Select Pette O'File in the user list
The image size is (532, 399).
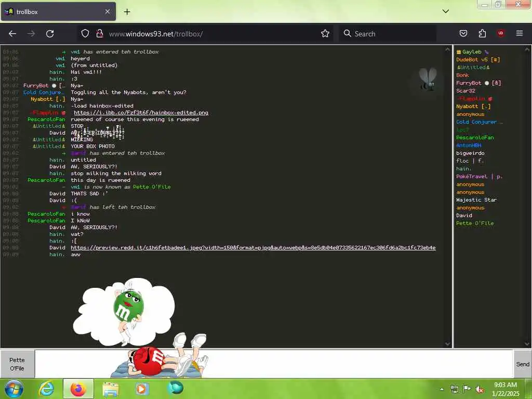click(475, 223)
